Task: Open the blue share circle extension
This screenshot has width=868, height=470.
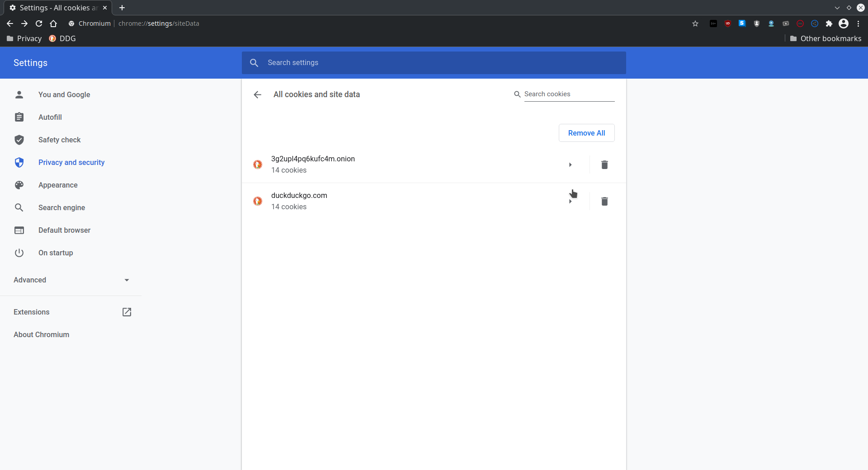Action: coord(815,23)
